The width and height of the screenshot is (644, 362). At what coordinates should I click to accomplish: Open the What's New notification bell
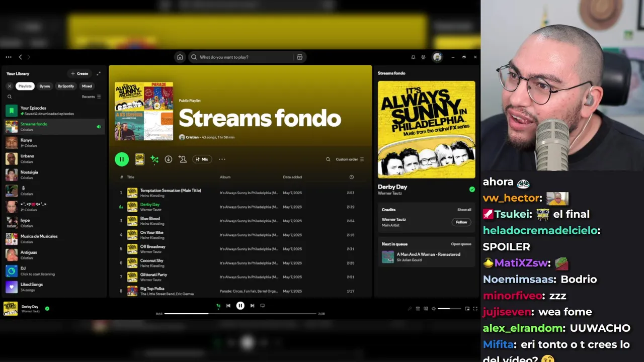click(413, 57)
